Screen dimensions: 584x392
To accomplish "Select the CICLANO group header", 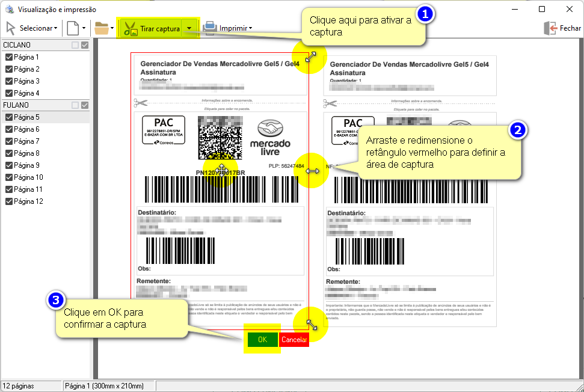I will [46, 45].
